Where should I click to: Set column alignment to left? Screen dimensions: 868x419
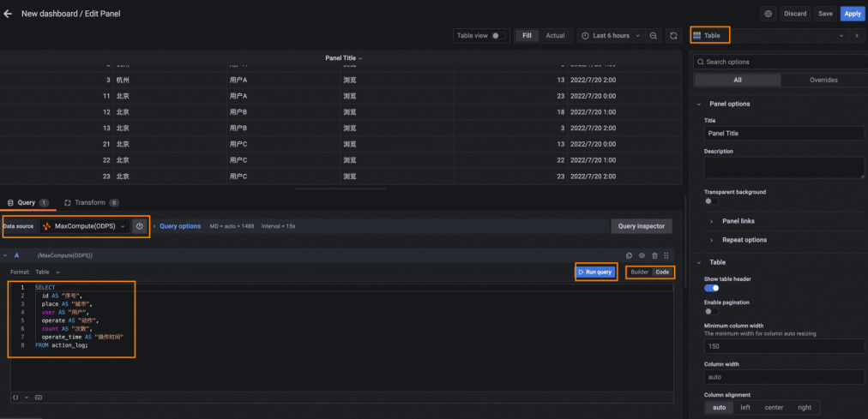[x=745, y=407]
